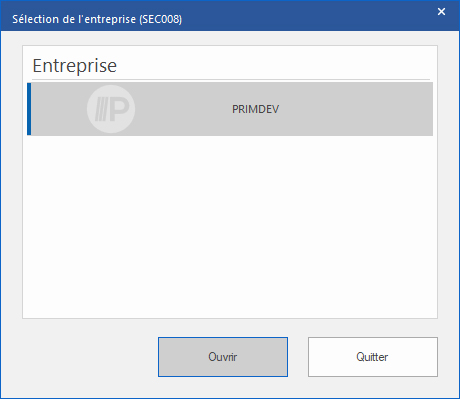Close the Sélection de l'entreprise window
460x399 pixels.
pyautogui.click(x=441, y=12)
